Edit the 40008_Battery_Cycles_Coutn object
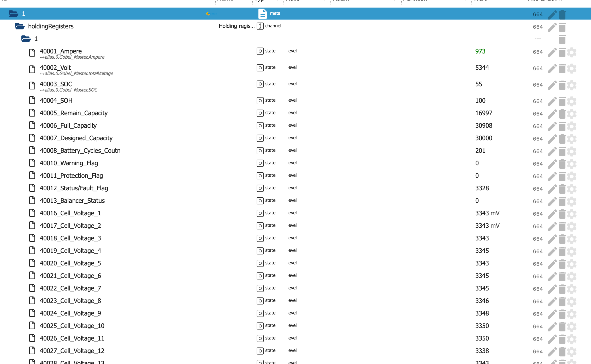The image size is (591, 364). (x=552, y=151)
